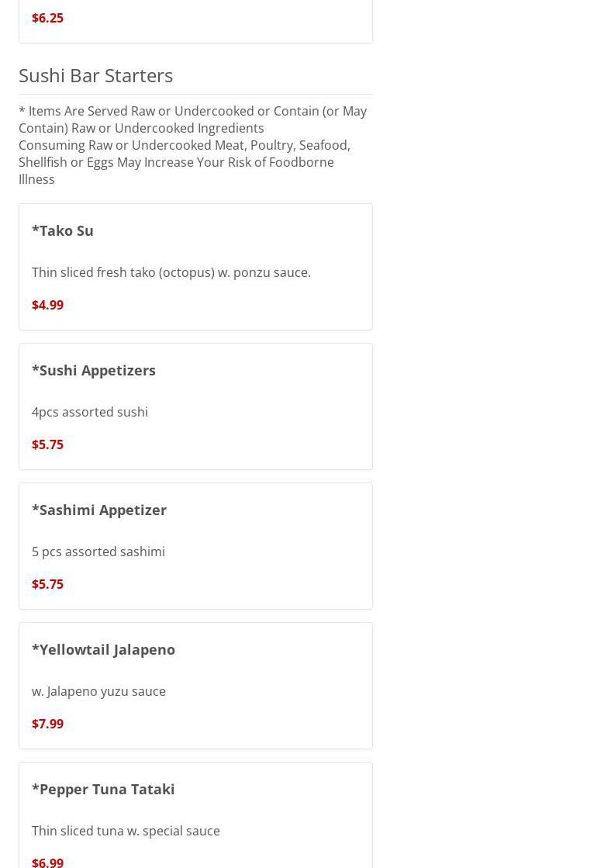Screen dimensions: 597x868
Task: Click the thin sliced tuna description text
Action: click(x=126, y=831)
